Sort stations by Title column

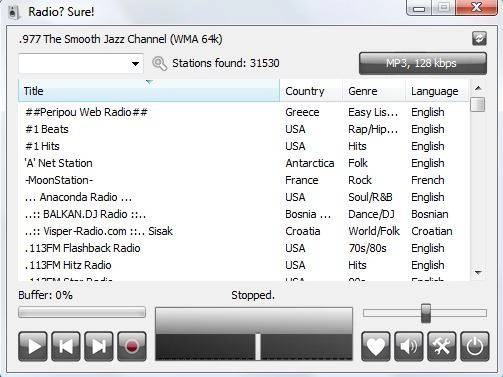pos(149,91)
